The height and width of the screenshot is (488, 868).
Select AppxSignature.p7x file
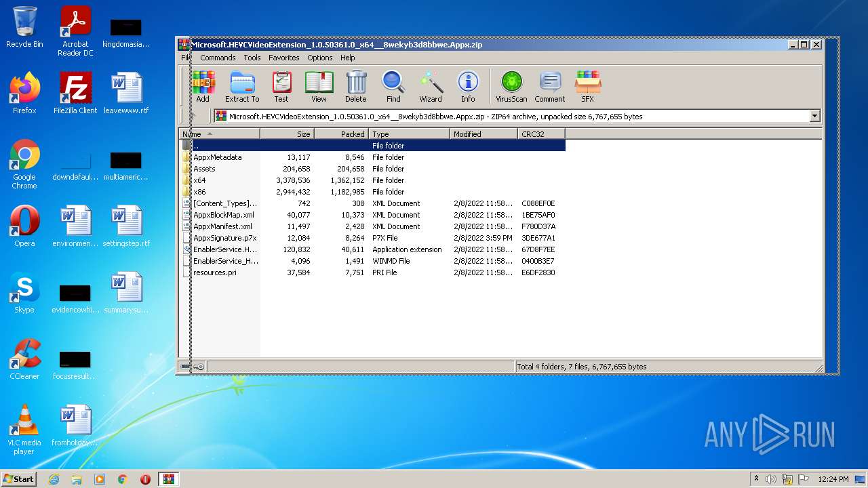point(224,238)
